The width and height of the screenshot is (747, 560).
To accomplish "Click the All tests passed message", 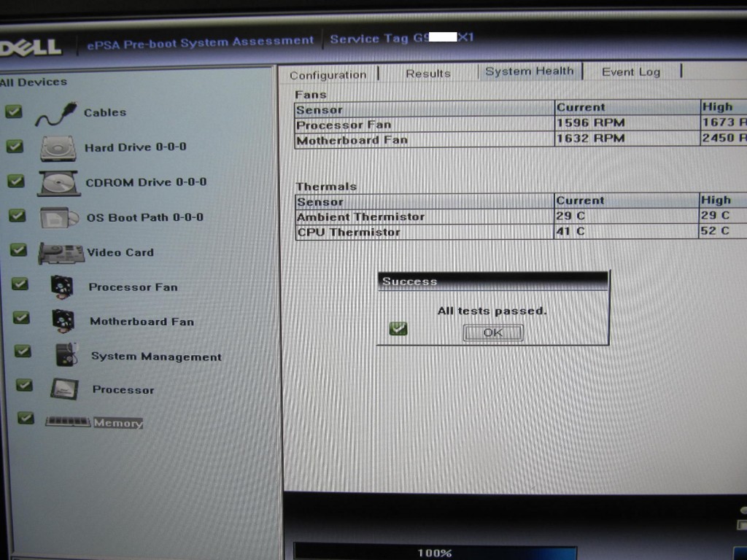I will click(492, 311).
